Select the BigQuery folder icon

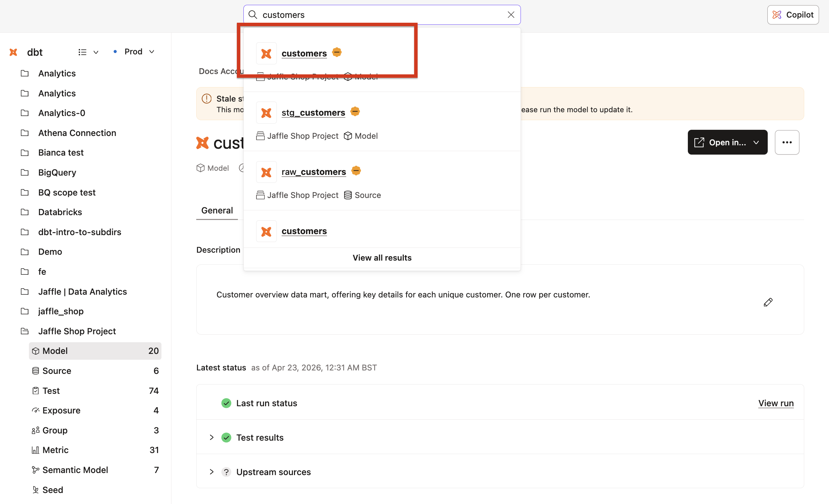coord(25,172)
